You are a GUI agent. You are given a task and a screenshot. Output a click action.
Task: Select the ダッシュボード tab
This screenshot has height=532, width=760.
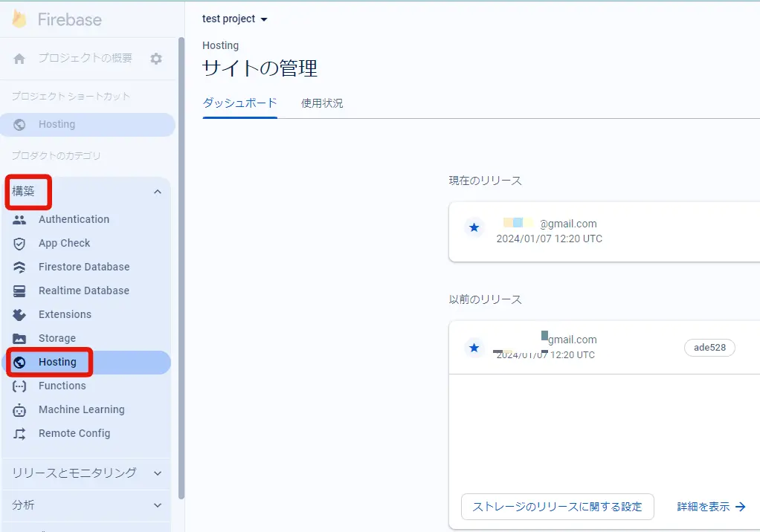(239, 103)
